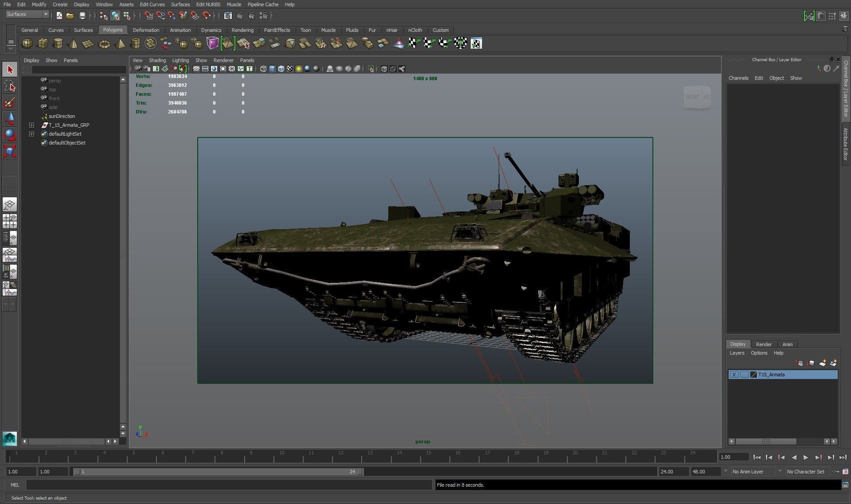Click the cone-shaped tool in left toolbox
Image resolution: width=851 pixels, height=504 pixels.
10,118
